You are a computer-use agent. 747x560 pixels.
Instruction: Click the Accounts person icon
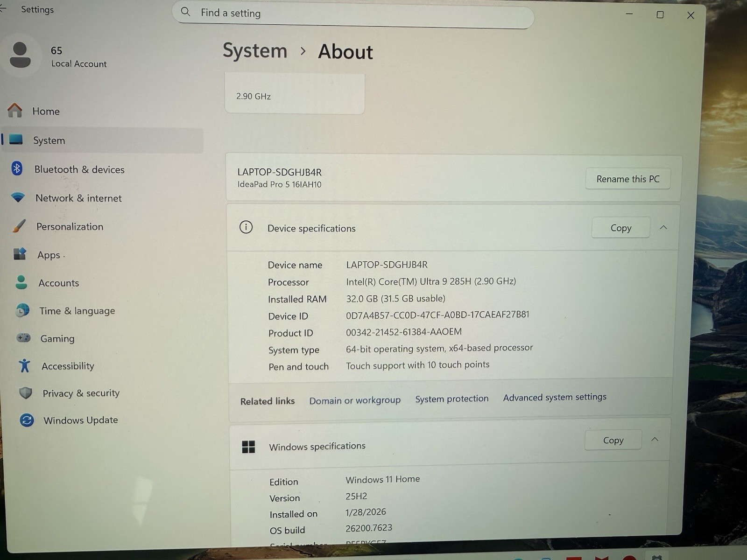click(x=21, y=282)
